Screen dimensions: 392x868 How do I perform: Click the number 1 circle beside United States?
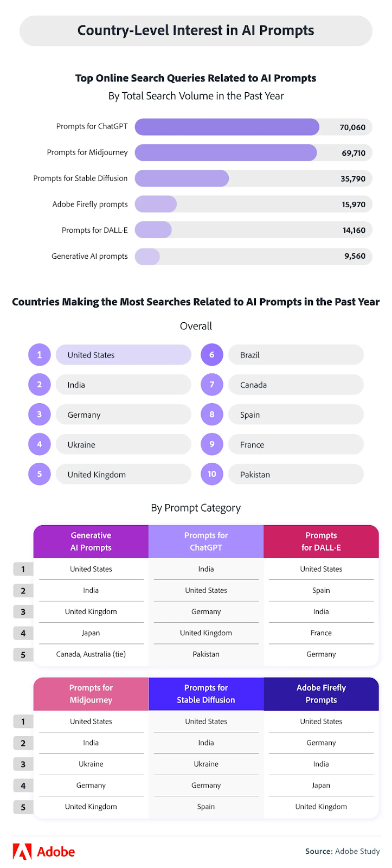click(40, 355)
